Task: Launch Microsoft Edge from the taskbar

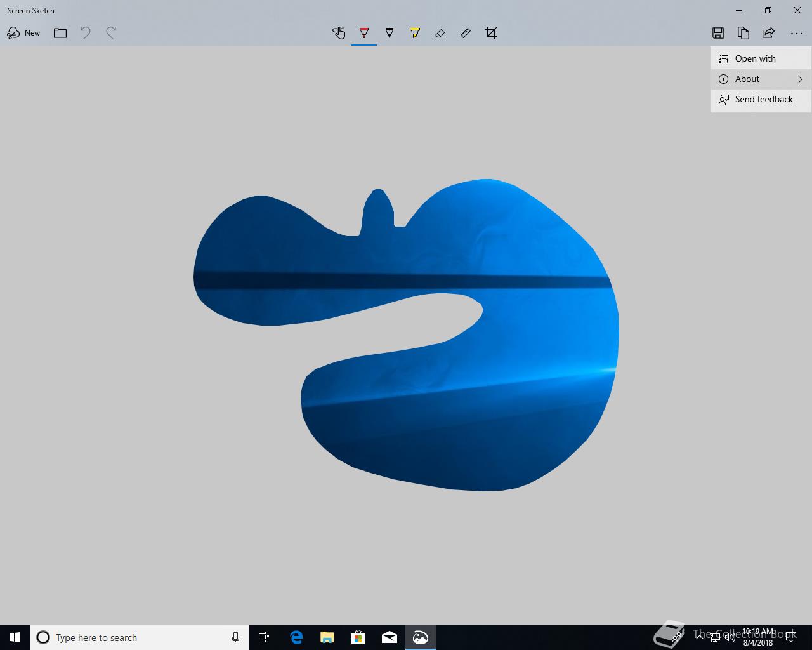Action: 296,637
